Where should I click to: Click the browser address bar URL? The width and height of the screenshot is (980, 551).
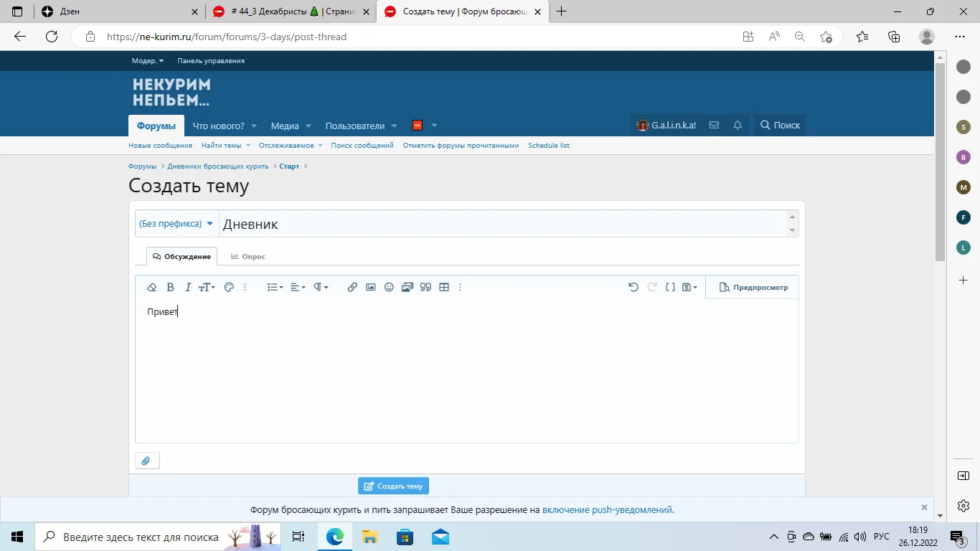(227, 37)
